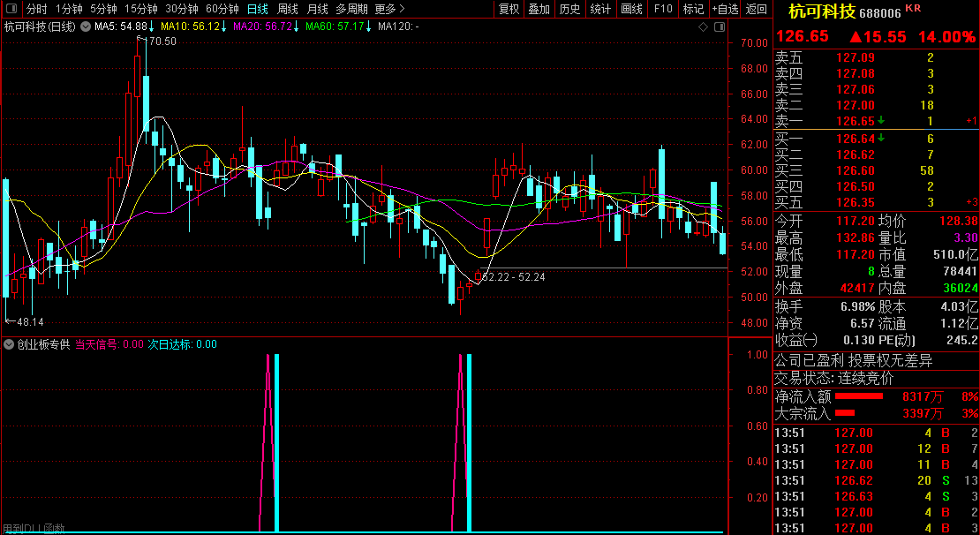Expand the 更多 periods menu
The width and height of the screenshot is (980, 535).
[x=389, y=9]
